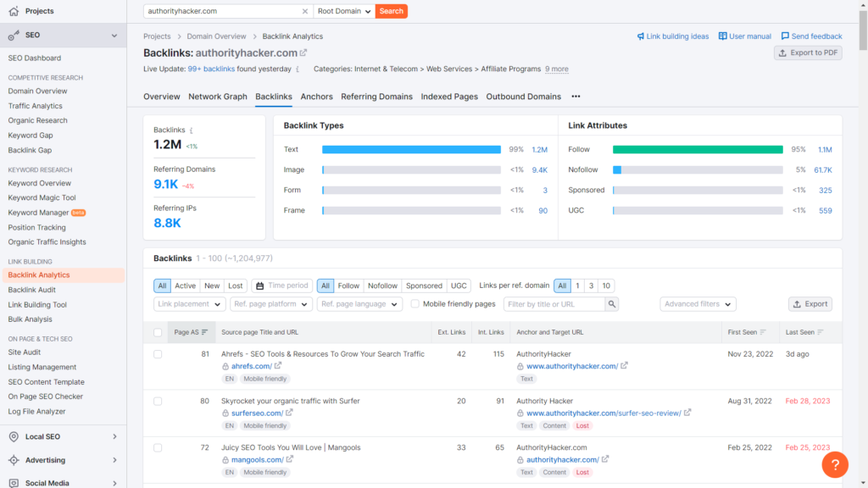Click the Local SEO pin icon
This screenshot has height=488, width=868.
click(14, 436)
